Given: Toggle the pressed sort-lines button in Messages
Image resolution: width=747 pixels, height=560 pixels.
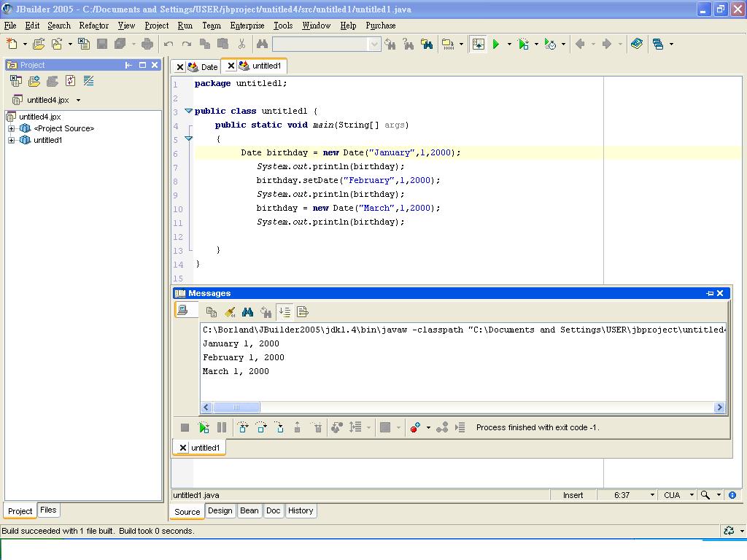Looking at the screenshot, I should (285, 312).
